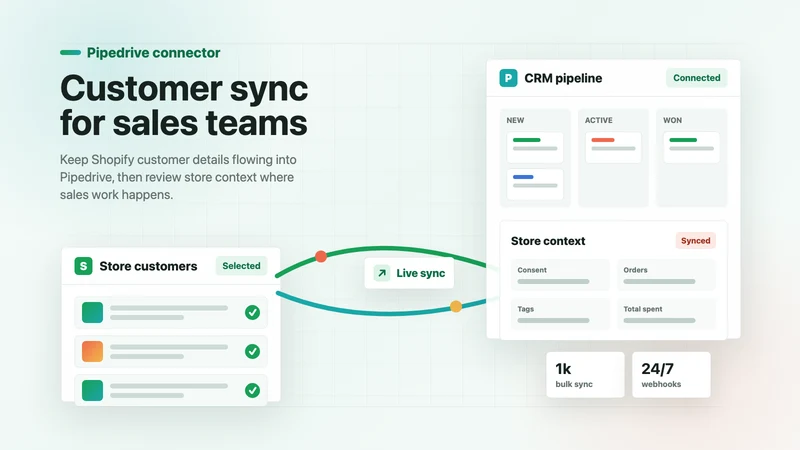Select the NEW pipeline column header
This screenshot has width=800, height=450.
tap(515, 120)
